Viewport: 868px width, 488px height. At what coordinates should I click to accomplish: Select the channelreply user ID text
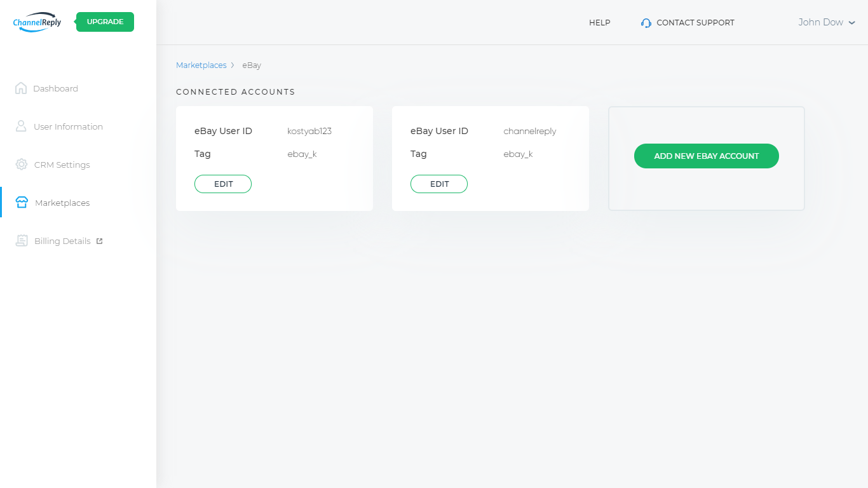(x=530, y=132)
